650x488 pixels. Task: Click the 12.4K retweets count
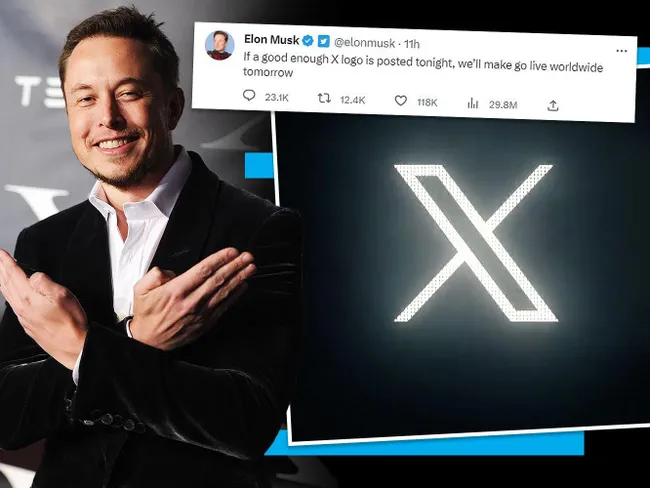pyautogui.click(x=352, y=100)
